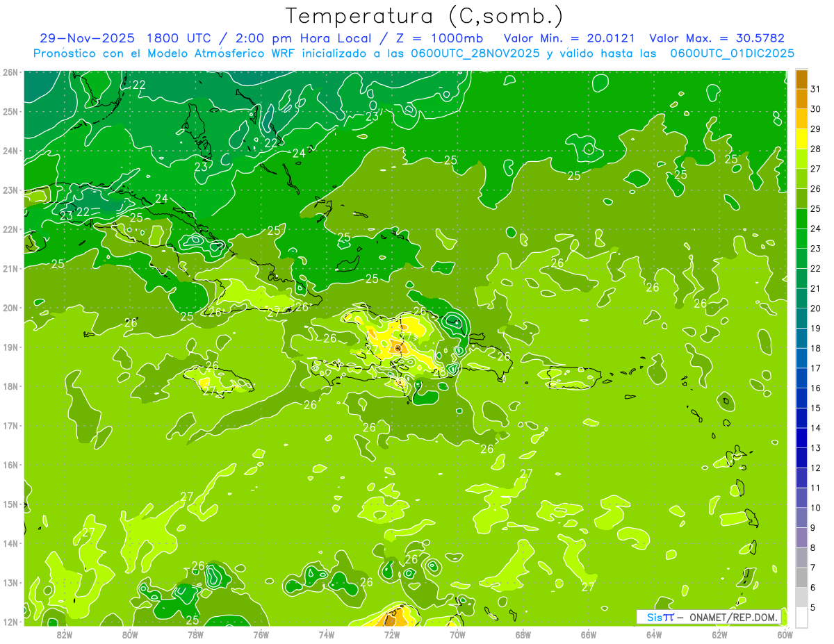
Task: Click the "62W" longitude axis label
Action: click(719, 634)
